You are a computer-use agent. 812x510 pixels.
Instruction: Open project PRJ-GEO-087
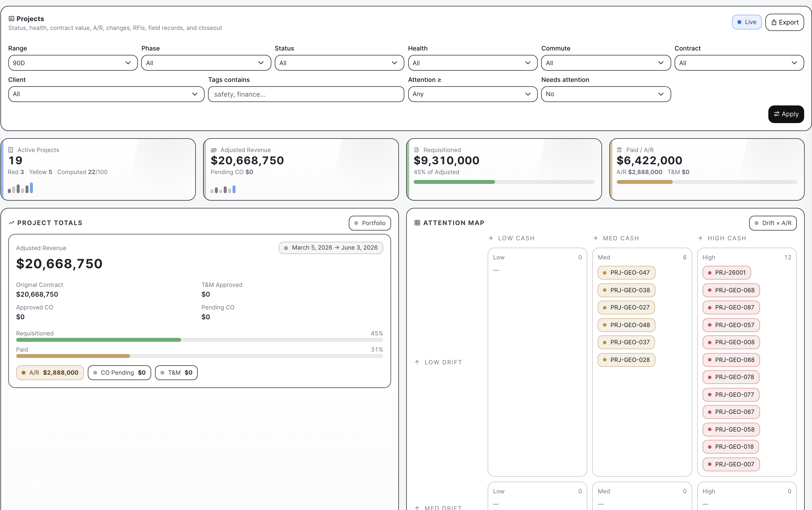(731, 307)
